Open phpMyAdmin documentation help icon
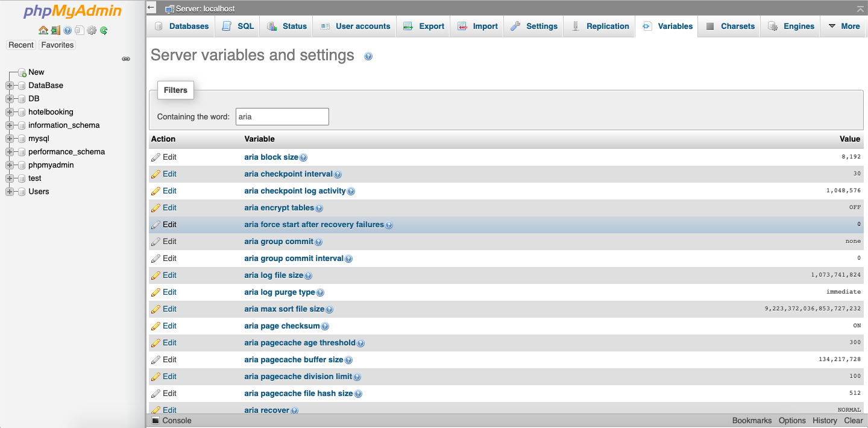This screenshot has width=868, height=428. (x=68, y=30)
